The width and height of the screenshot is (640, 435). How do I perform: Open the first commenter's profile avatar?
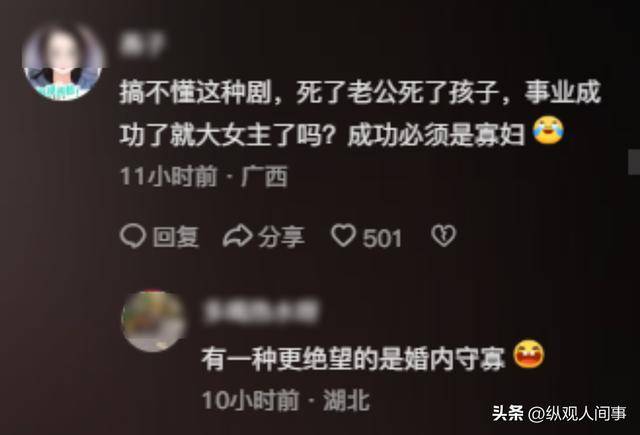[62, 62]
